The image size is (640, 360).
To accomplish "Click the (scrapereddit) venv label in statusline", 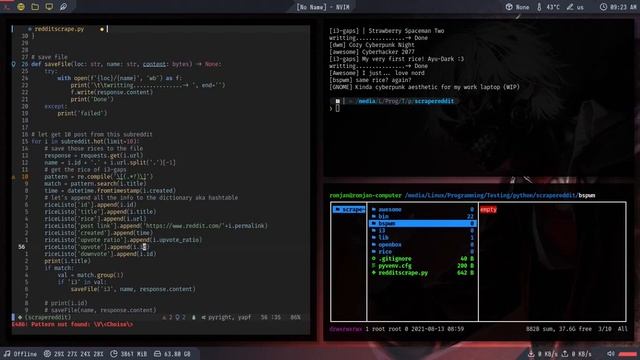I will click(x=48, y=317).
